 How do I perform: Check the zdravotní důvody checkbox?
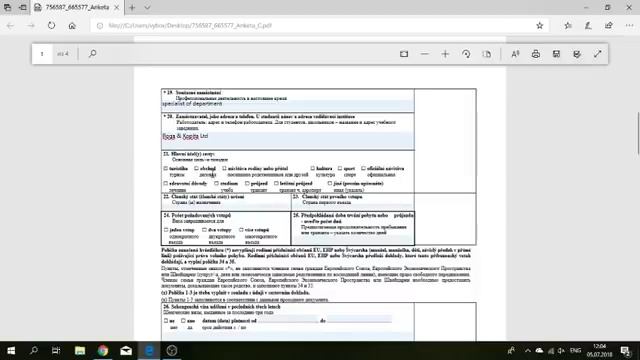(x=165, y=184)
